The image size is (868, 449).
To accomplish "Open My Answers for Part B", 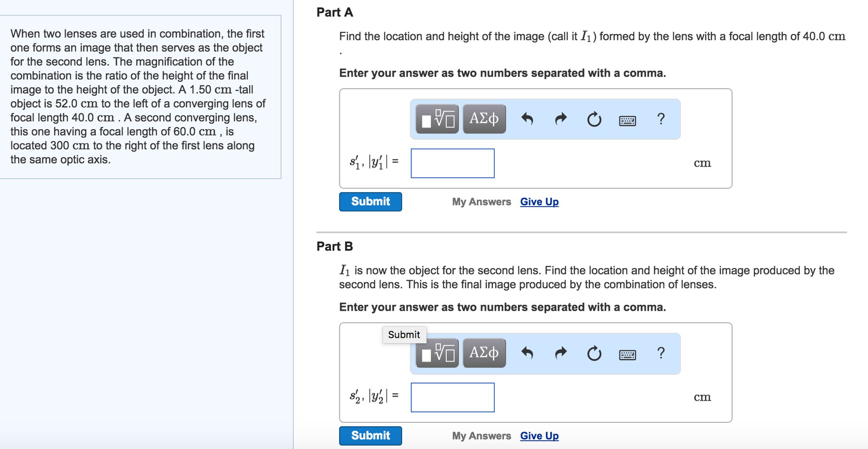I will [481, 435].
